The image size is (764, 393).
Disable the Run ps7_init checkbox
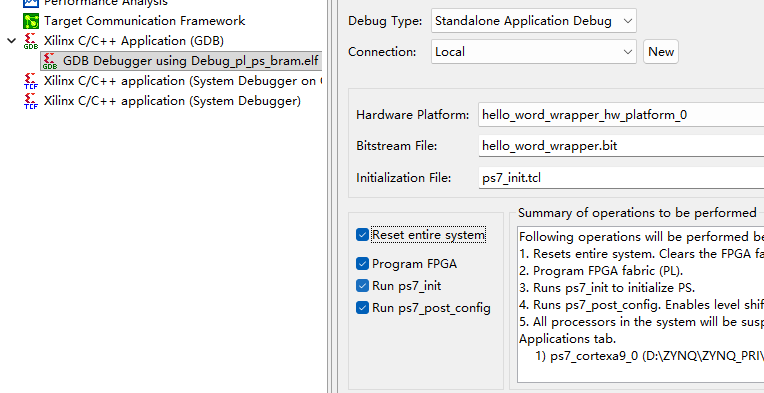pyautogui.click(x=362, y=285)
